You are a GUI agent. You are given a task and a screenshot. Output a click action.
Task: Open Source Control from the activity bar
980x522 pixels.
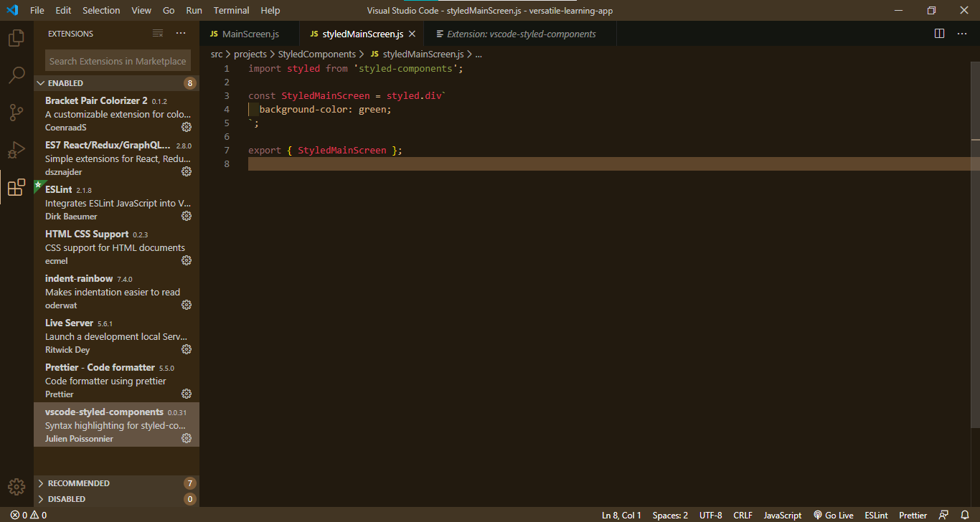(x=16, y=113)
